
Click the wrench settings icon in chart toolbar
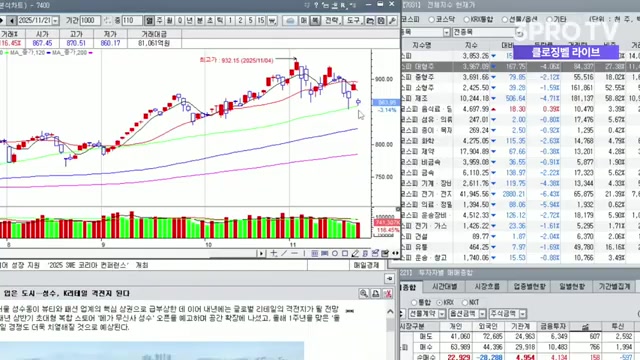(x=392, y=20)
